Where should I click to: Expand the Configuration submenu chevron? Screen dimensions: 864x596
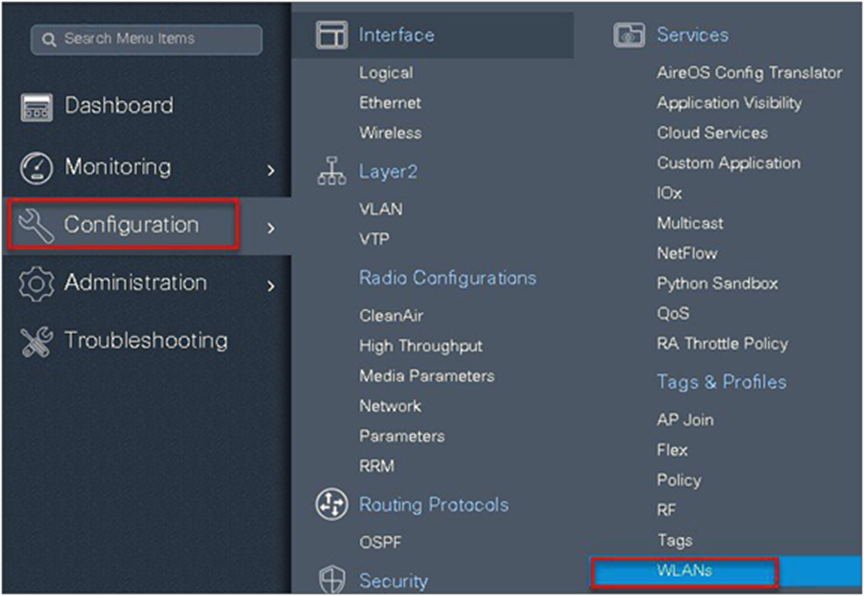point(271,228)
